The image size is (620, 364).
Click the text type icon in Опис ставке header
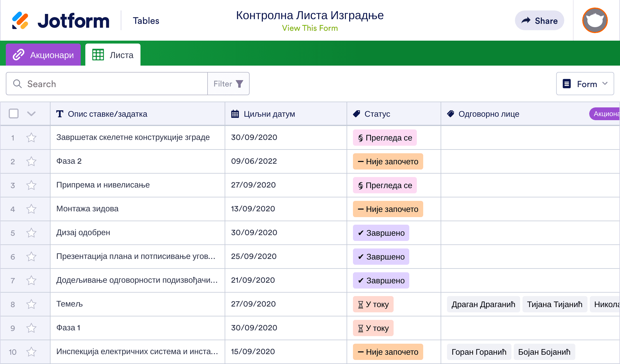[60, 114]
